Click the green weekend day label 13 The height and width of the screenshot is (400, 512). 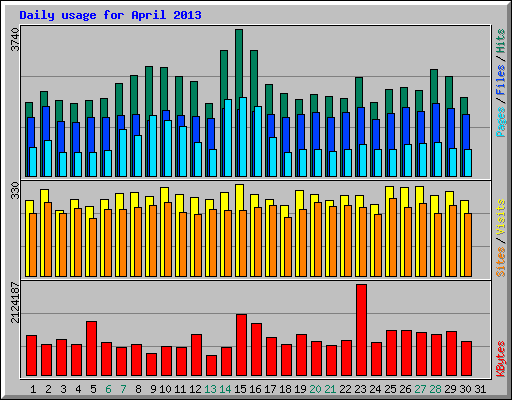coord(210,389)
